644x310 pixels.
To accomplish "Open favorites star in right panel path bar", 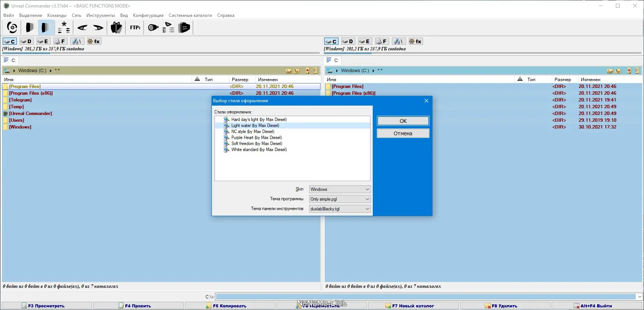I will coord(629,71).
